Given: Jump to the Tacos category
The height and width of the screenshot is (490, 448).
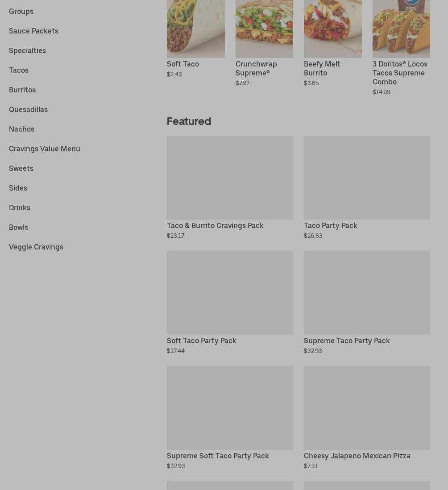Looking at the screenshot, I should pos(19,71).
